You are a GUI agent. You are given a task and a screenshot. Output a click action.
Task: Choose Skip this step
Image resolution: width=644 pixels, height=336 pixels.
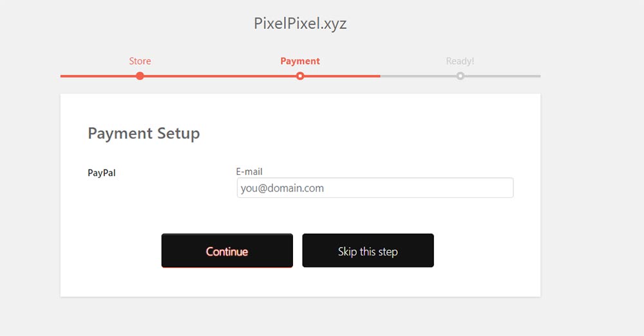click(x=368, y=251)
